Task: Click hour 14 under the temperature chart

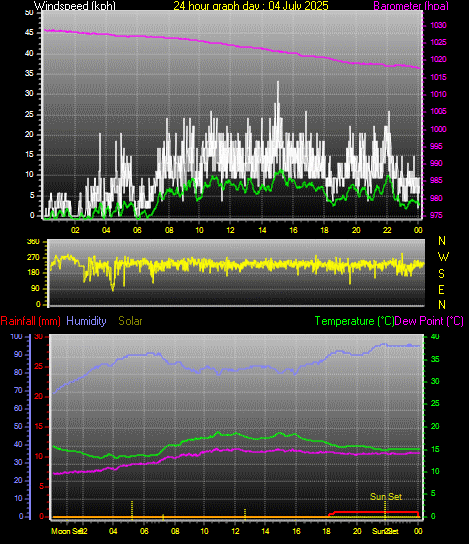Action: [265, 531]
